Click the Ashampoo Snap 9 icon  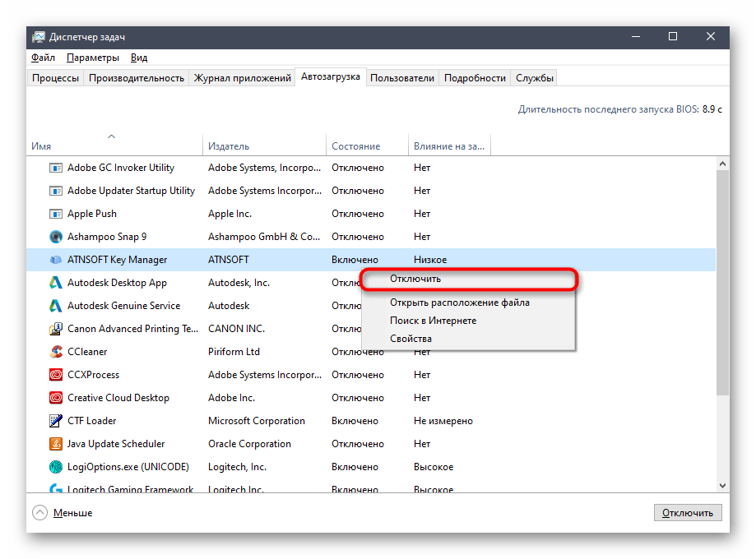[56, 237]
